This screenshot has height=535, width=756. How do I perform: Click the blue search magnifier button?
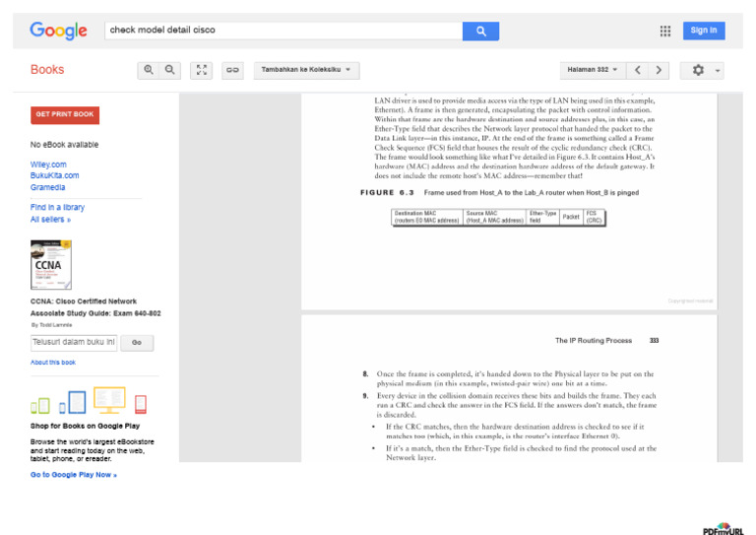(480, 31)
